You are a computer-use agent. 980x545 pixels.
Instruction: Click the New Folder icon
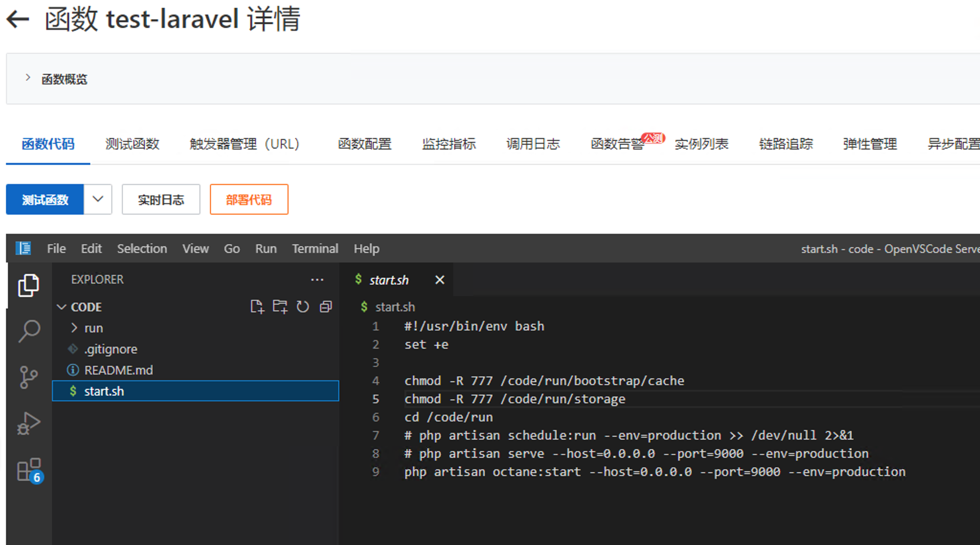pyautogui.click(x=280, y=307)
